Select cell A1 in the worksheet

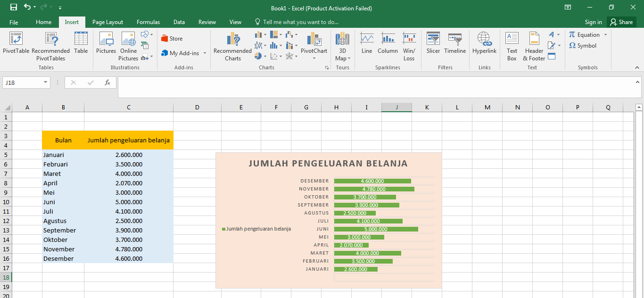tap(27, 117)
